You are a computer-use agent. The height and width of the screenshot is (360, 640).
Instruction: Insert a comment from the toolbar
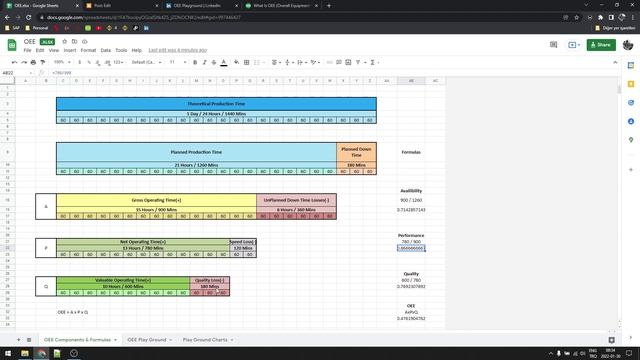(339, 62)
